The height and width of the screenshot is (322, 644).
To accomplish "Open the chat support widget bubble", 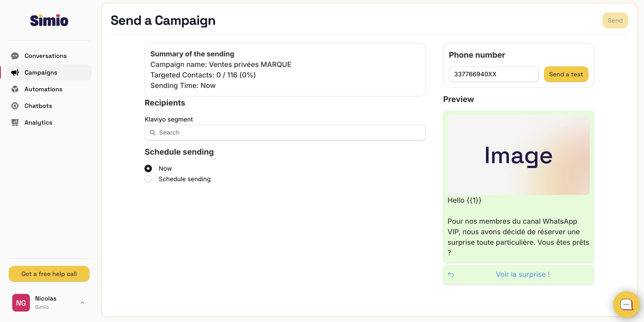I will click(626, 304).
